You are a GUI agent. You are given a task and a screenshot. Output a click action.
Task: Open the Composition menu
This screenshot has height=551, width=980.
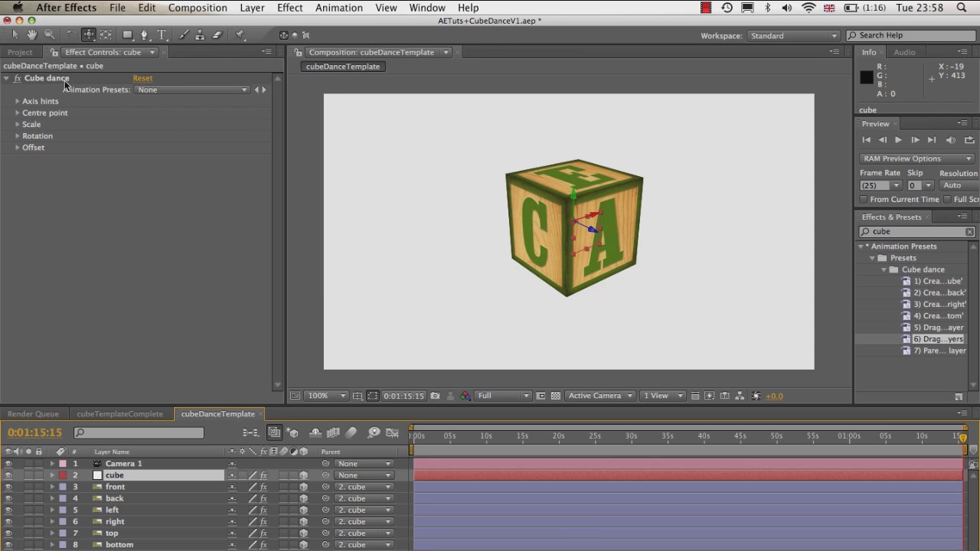pos(198,8)
